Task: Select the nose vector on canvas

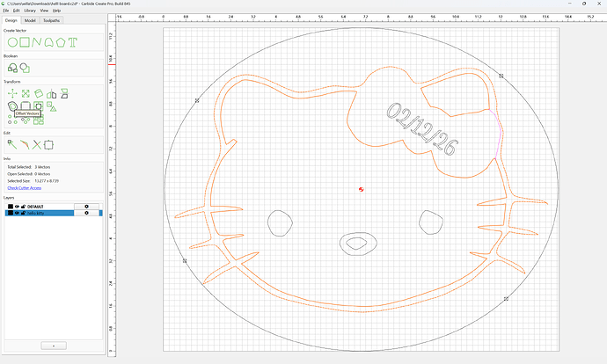Action: (x=358, y=244)
